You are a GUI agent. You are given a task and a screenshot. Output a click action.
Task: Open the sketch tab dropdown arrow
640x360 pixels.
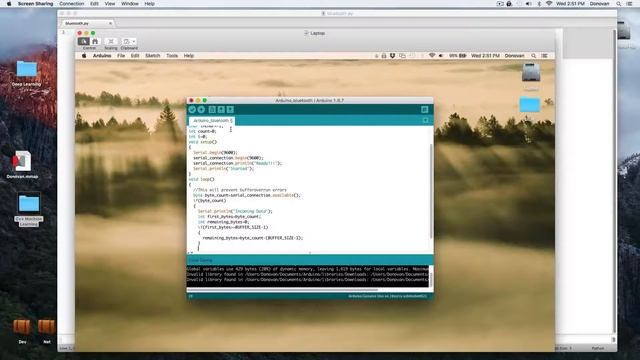[425, 120]
